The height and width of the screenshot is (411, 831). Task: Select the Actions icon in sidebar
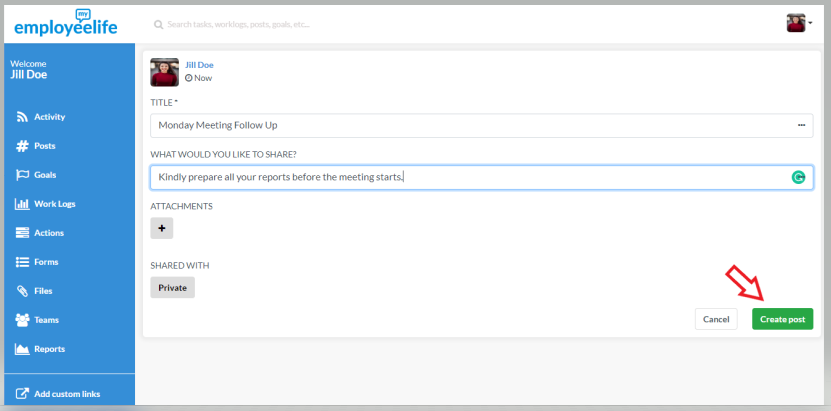pos(22,233)
